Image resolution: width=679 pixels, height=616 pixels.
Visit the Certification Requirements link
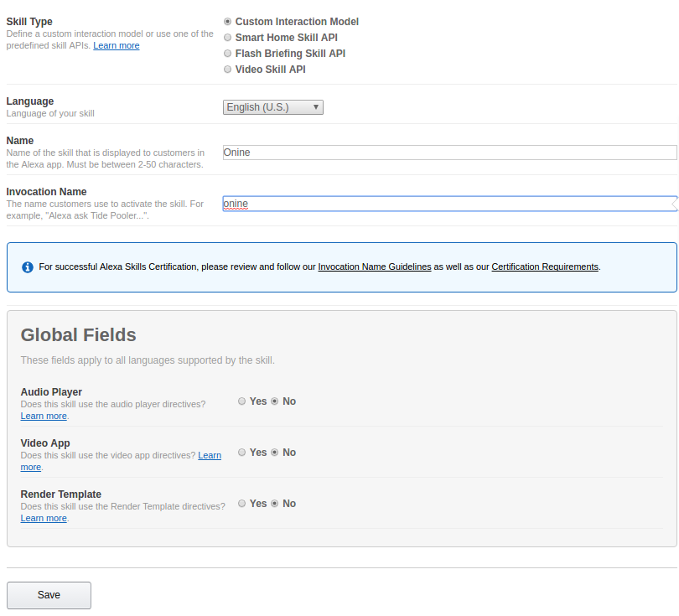(x=545, y=267)
